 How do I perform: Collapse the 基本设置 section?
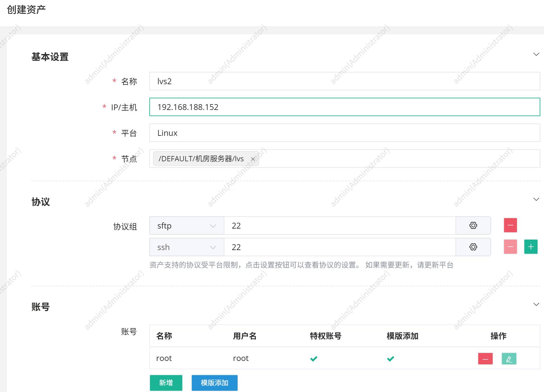[x=536, y=54]
